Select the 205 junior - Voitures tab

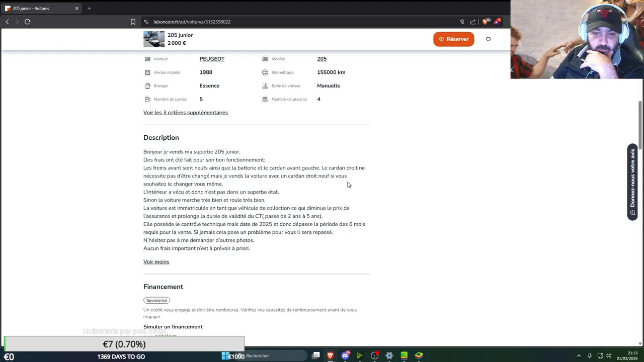click(42, 8)
